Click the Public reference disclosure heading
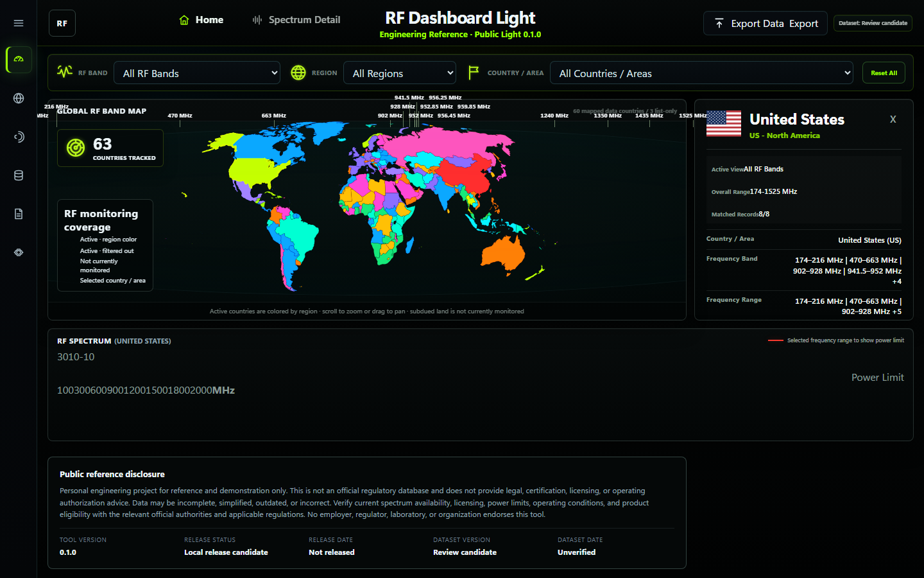 point(112,474)
